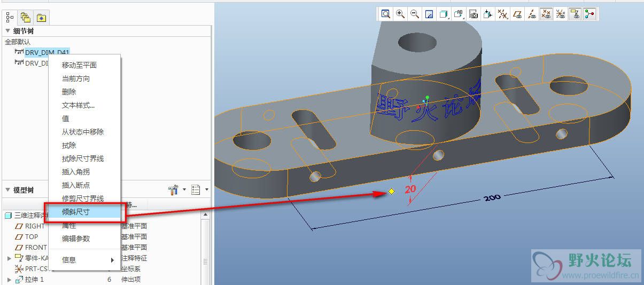Choose 拭除 from the context menu

[85, 145]
